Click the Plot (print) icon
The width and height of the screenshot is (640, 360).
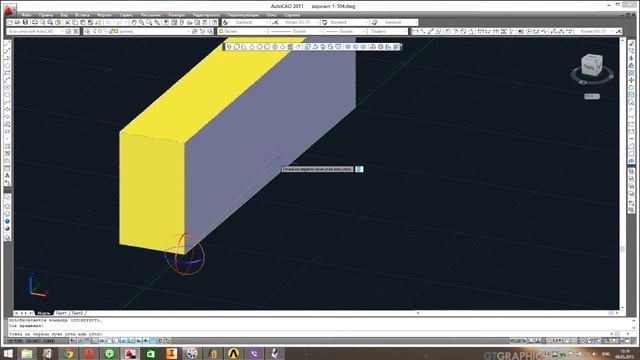[35, 22]
